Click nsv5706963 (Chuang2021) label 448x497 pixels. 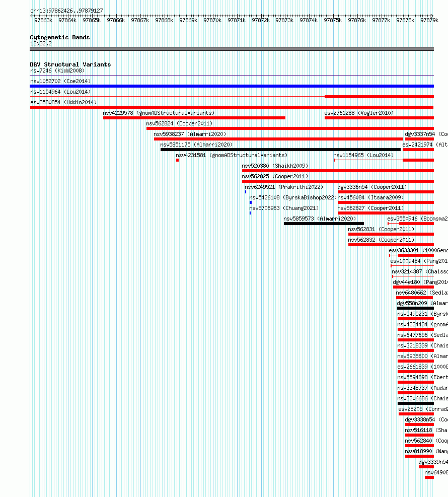284,208
